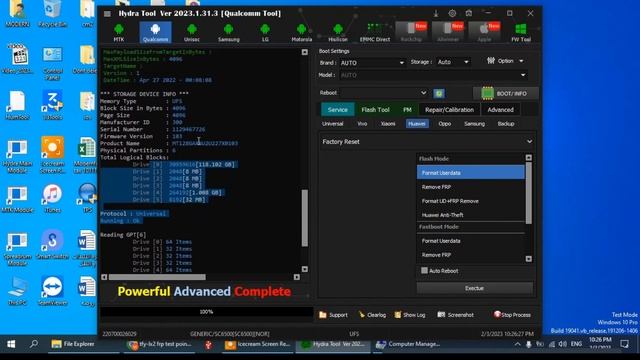Open the Reboot dropdown
Viewport: 640px width, 360px height.
(384, 93)
